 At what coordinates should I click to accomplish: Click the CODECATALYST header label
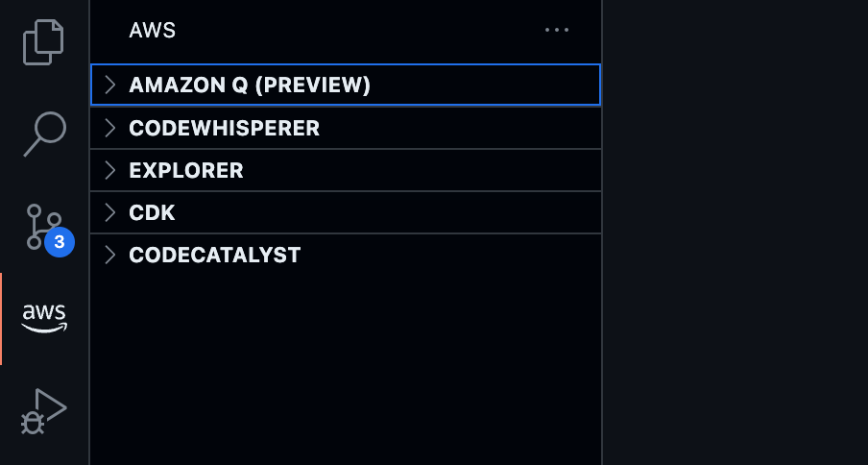tap(215, 256)
